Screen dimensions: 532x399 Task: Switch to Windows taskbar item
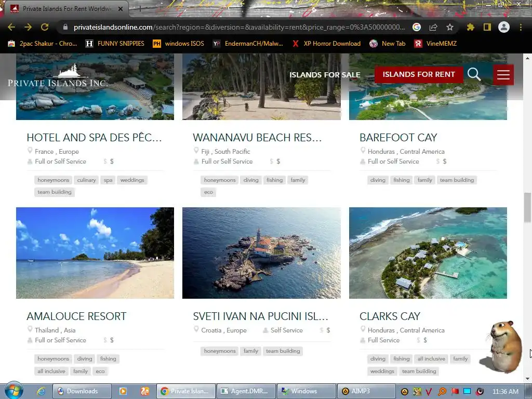307,391
